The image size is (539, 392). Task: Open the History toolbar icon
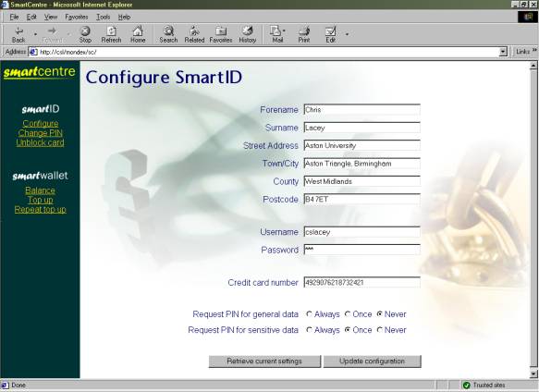click(248, 34)
